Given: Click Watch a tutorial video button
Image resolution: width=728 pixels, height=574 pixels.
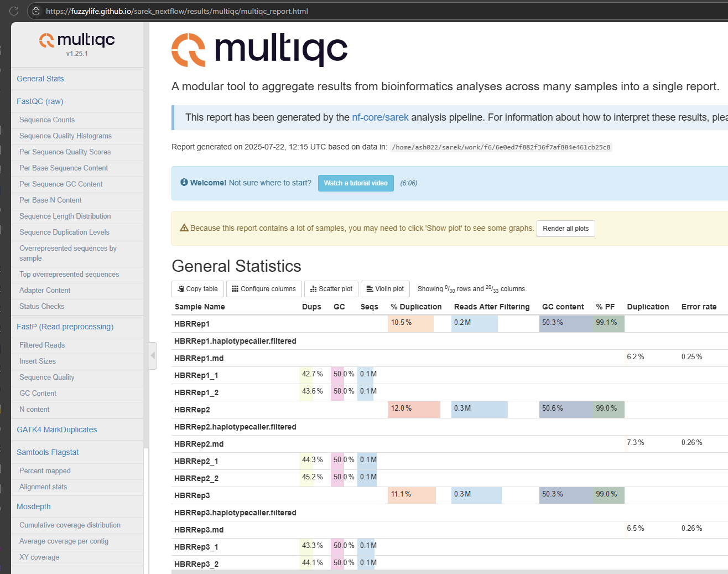Looking at the screenshot, I should tap(356, 183).
